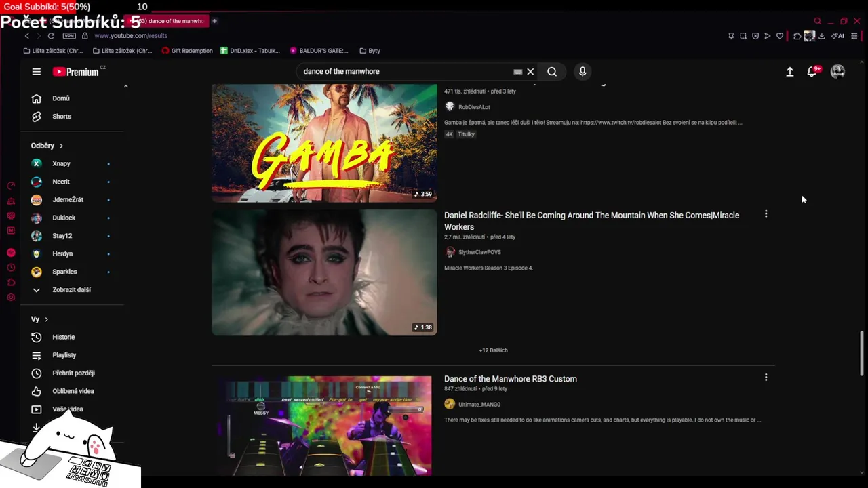The image size is (868, 488).
Task: Play the RB3 Custom video thumbnail
Action: pyautogui.click(x=324, y=426)
